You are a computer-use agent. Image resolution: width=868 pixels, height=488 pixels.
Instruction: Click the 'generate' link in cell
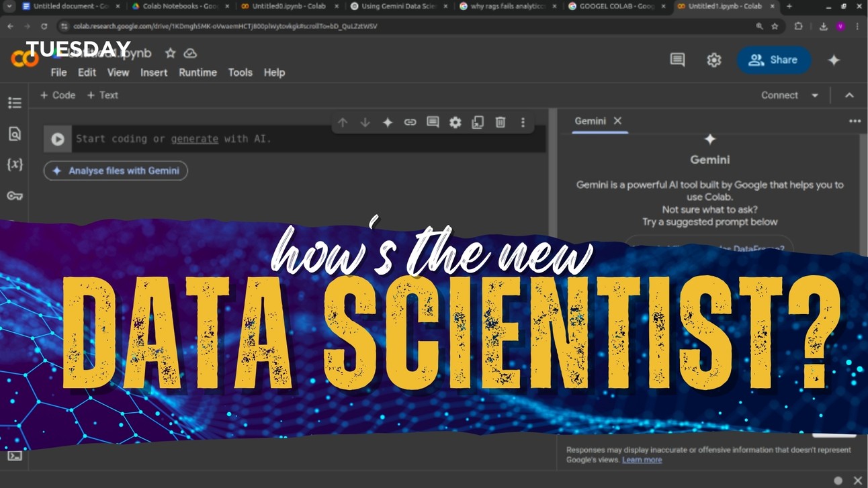(195, 139)
